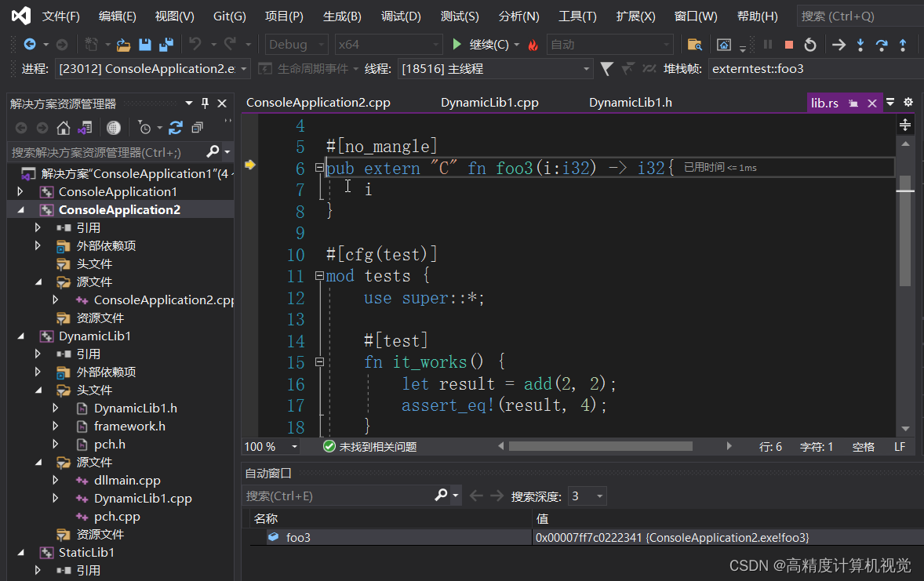Click the save all files icon

click(x=166, y=44)
